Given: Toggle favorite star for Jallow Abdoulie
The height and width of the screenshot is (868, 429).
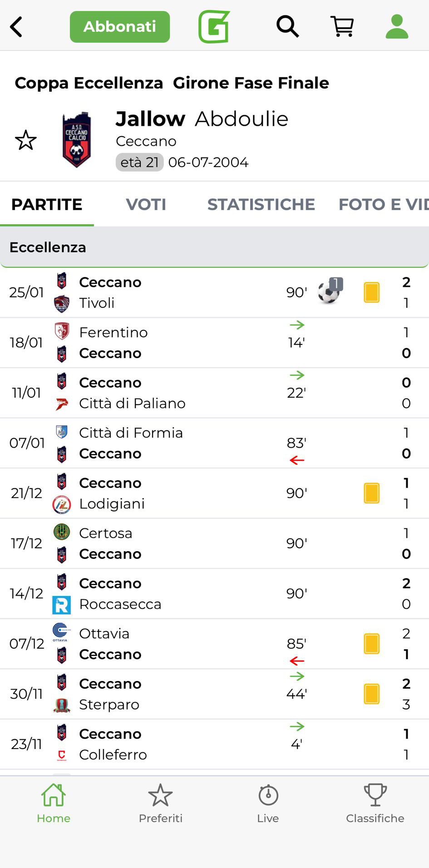Looking at the screenshot, I should click(25, 140).
